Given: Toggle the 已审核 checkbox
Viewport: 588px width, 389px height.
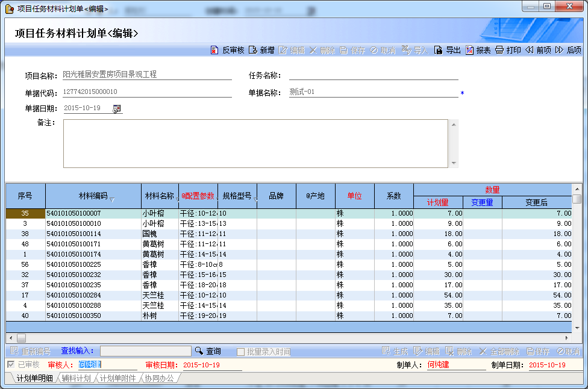Looking at the screenshot, I should click(10, 364).
